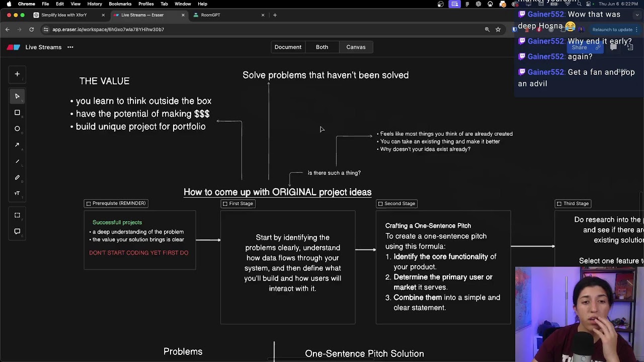Image resolution: width=644 pixels, height=362 pixels.
Task: Click the Prerequiste (REMINDER) frame icon
Action: pos(89,204)
